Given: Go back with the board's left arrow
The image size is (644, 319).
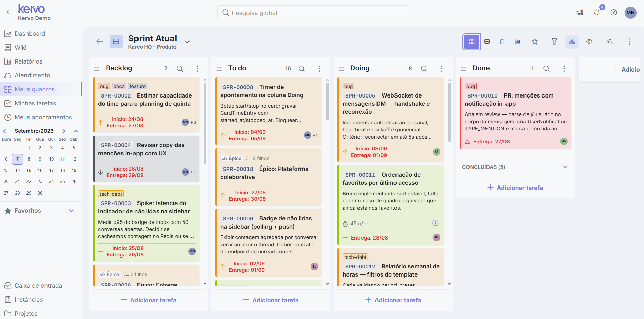Looking at the screenshot, I should coord(99,41).
